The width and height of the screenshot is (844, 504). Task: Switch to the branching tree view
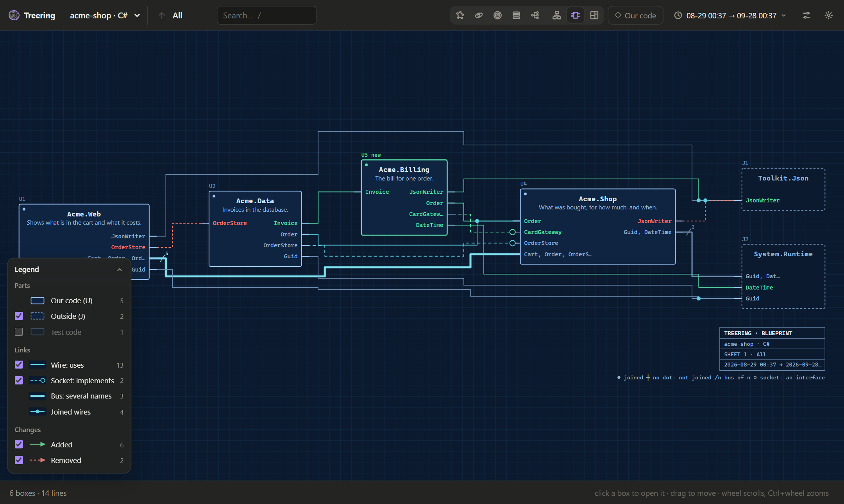pos(535,15)
